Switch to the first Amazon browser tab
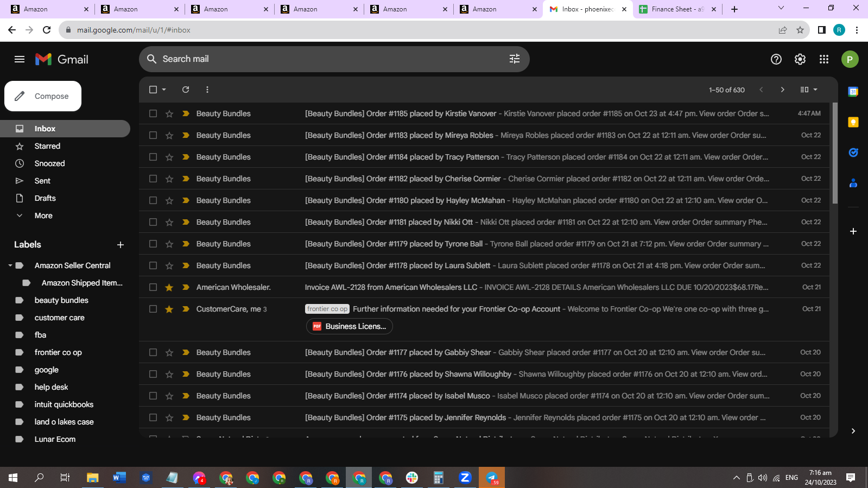868x488 pixels. point(49,9)
